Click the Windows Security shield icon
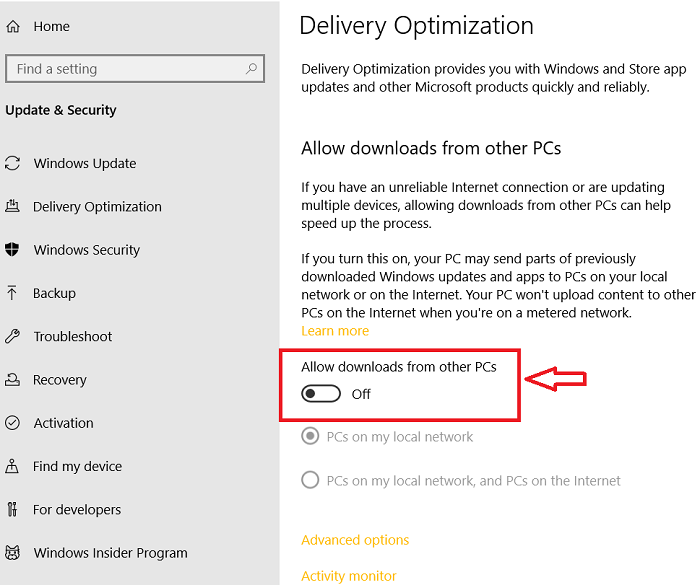700x585 pixels. (12, 249)
